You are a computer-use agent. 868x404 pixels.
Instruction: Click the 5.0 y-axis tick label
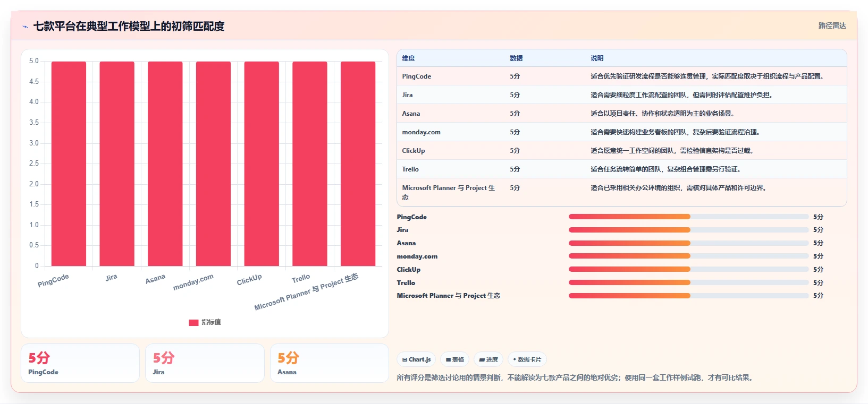pyautogui.click(x=34, y=61)
